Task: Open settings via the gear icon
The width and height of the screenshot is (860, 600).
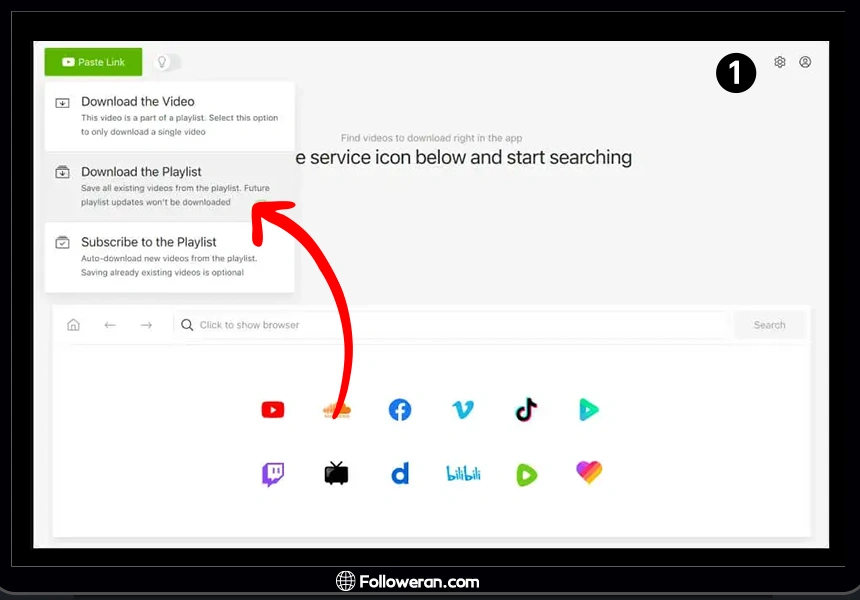Action: click(780, 62)
